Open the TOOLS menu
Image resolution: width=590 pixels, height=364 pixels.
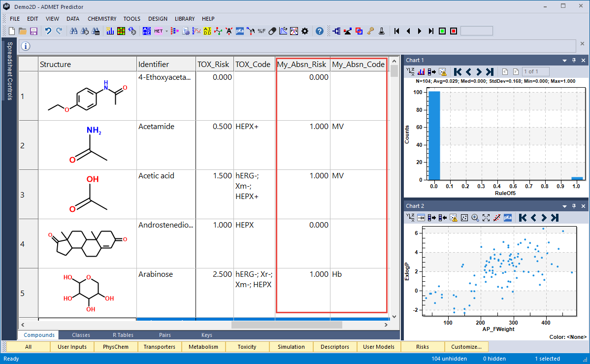[x=131, y=19]
